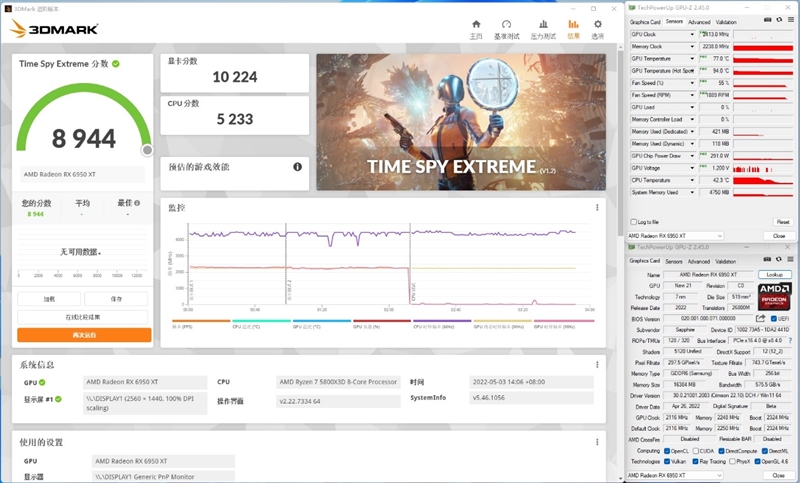The width and height of the screenshot is (800, 483).
Task: Open the 基准测试 benchmarks icon
Action: [506, 24]
